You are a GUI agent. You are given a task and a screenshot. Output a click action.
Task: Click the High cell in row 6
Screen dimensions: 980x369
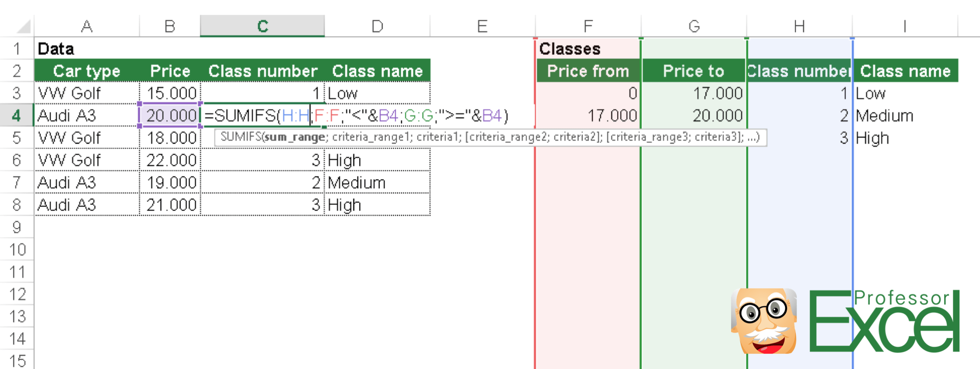pos(344,160)
